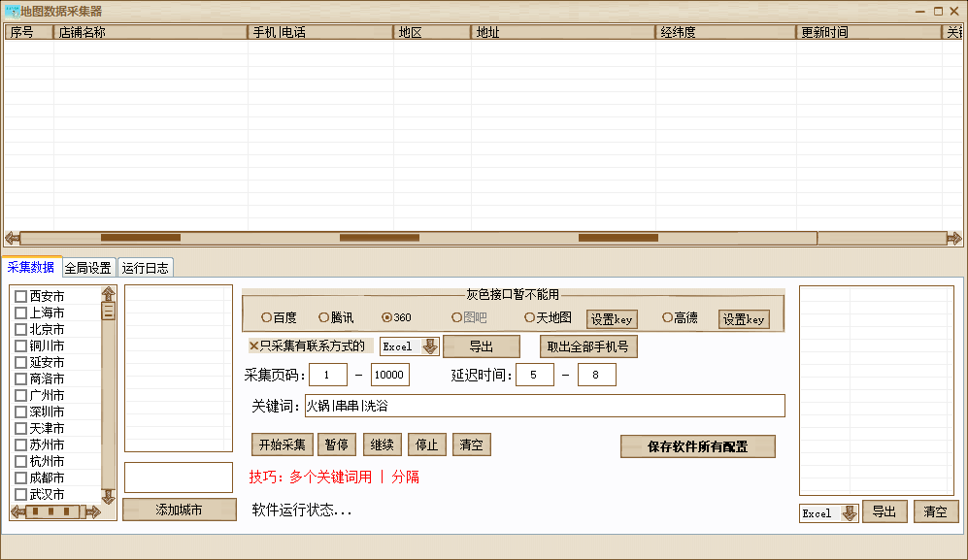Click down arrow of city list scrollbar
Image resolution: width=968 pixels, height=560 pixels.
tap(108, 496)
